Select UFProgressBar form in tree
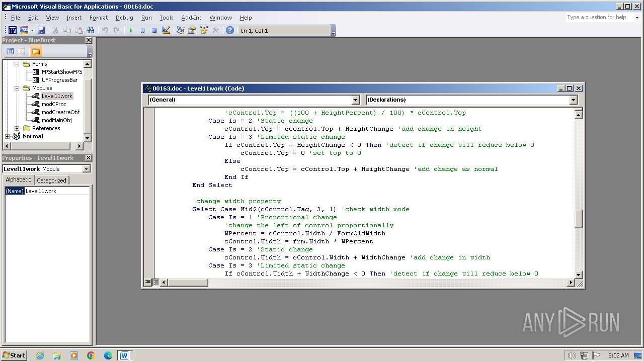The height and width of the screenshot is (362, 644). coord(59,80)
